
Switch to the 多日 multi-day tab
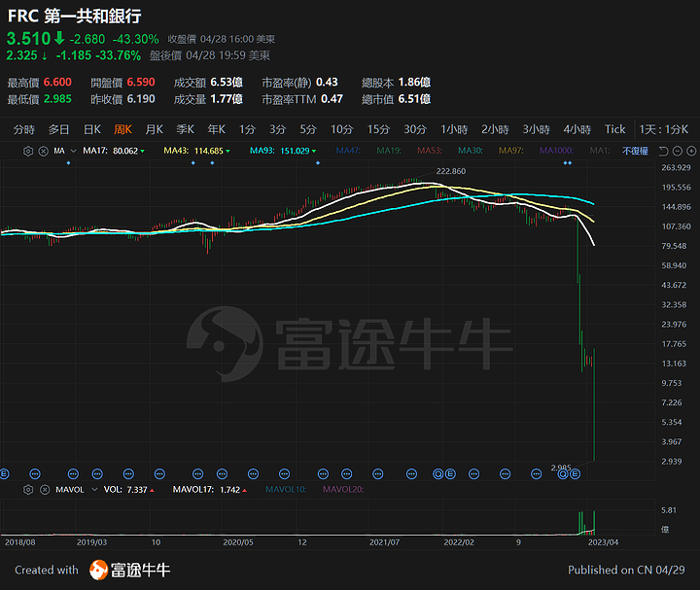[58, 129]
